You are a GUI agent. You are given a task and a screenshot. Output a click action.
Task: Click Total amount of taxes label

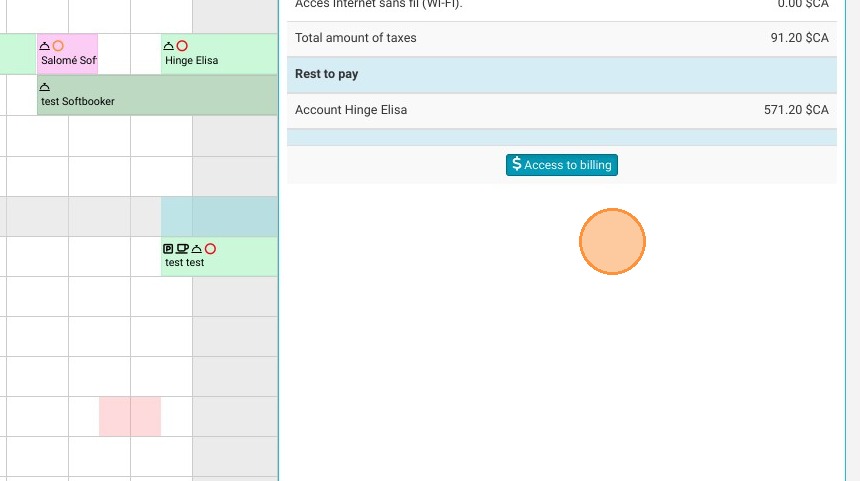(x=355, y=38)
